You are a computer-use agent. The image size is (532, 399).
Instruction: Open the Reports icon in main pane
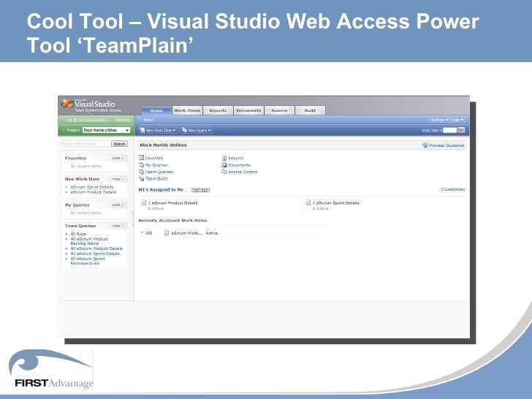pyautogui.click(x=224, y=158)
